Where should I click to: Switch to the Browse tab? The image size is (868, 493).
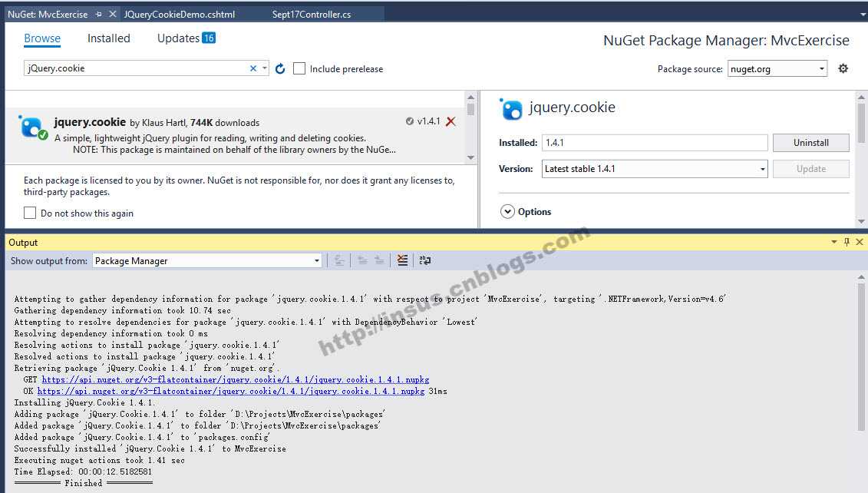click(42, 38)
